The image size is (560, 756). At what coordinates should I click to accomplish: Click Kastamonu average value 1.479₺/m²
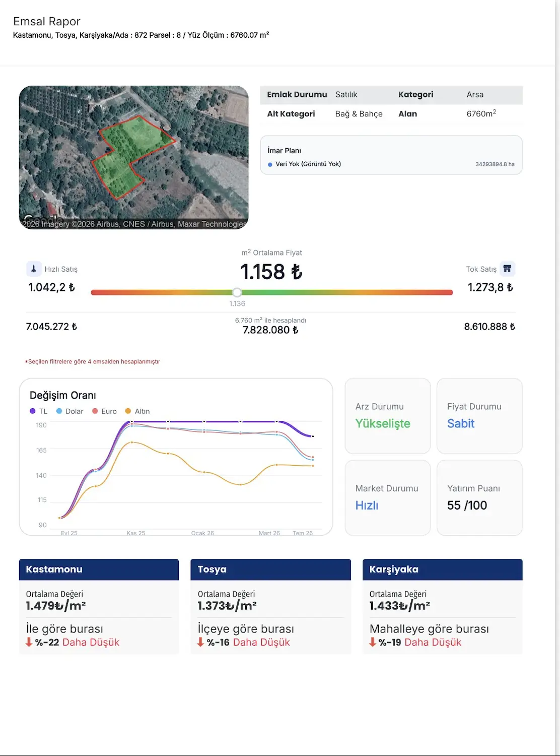pos(56,606)
